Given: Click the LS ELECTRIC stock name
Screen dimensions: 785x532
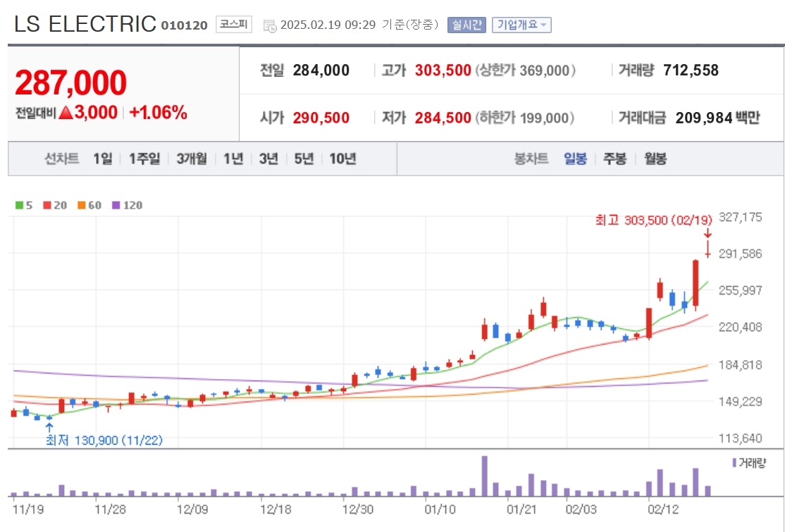Looking at the screenshot, I should (x=85, y=23).
